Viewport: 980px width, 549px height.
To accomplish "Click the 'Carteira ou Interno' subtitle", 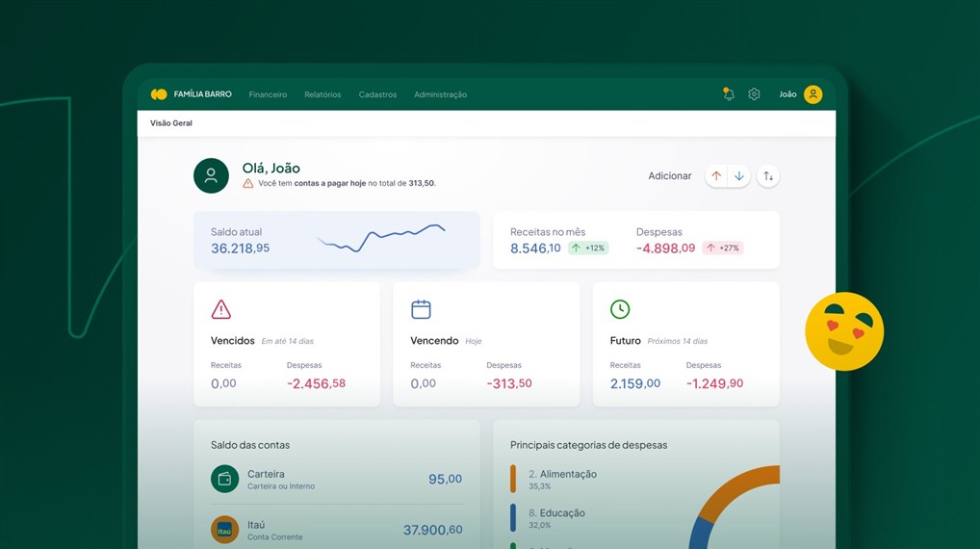I will (281, 486).
